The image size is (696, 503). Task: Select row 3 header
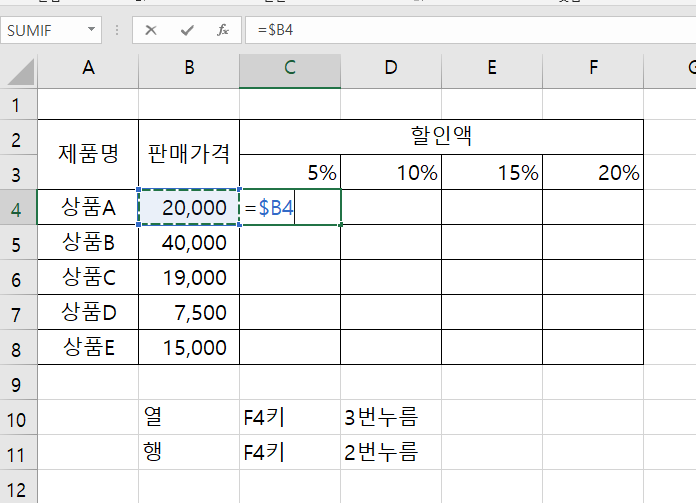tap(18, 174)
